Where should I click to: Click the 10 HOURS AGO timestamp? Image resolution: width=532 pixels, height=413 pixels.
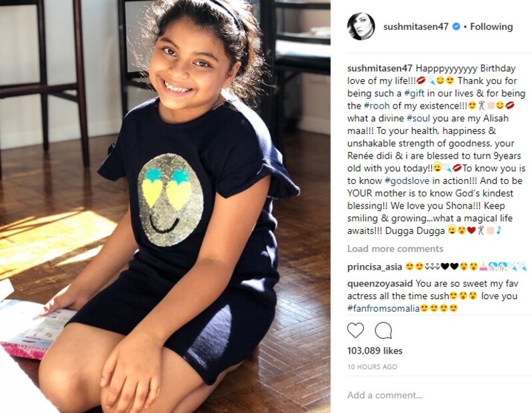click(372, 367)
